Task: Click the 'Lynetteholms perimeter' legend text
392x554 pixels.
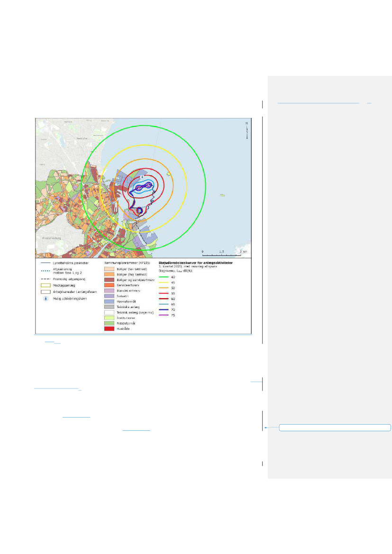Action: point(71,263)
